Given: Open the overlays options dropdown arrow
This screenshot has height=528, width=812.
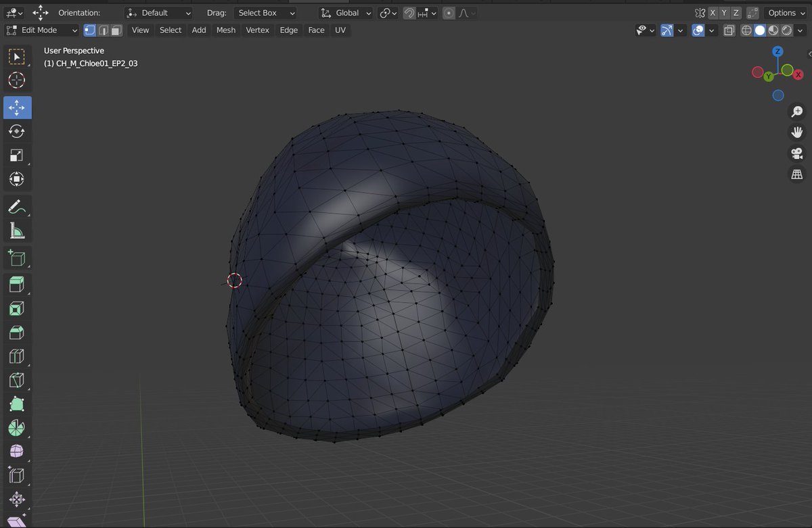Looking at the screenshot, I should 712,30.
